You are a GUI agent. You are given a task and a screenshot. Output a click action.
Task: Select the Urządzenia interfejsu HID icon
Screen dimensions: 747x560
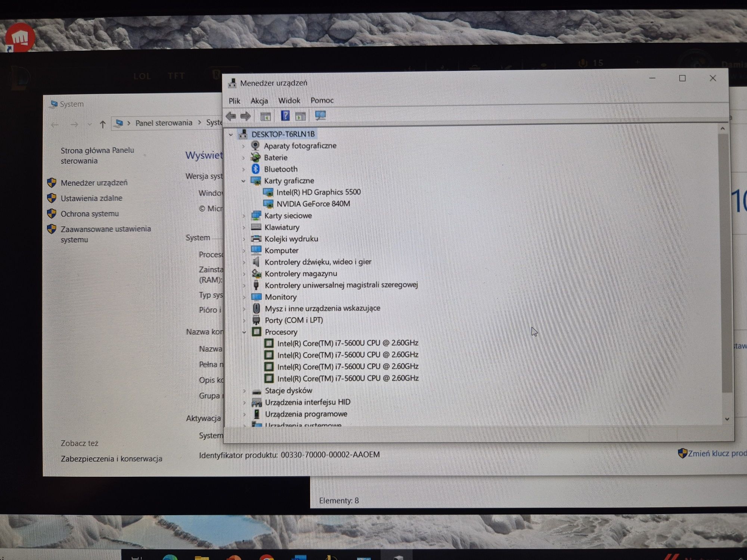pos(257,402)
